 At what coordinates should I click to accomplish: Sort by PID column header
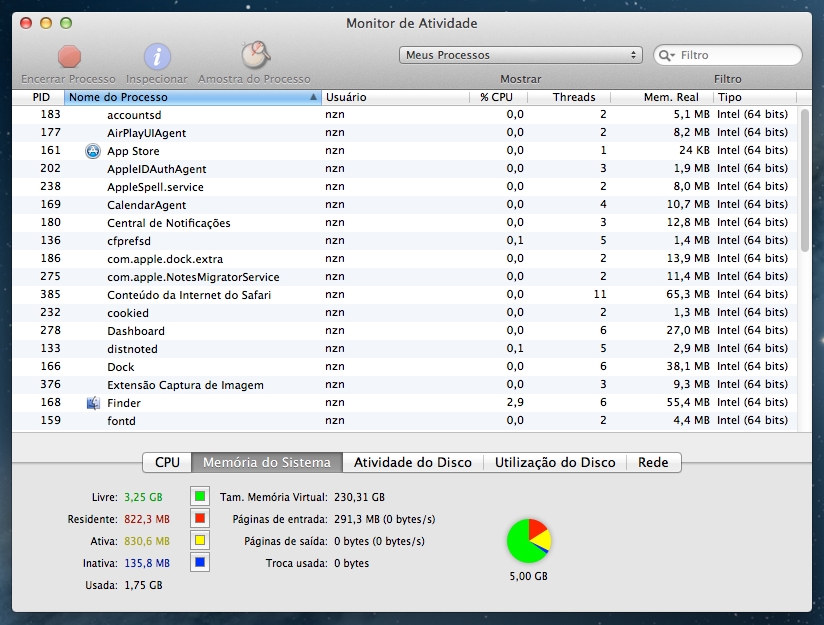[41, 97]
